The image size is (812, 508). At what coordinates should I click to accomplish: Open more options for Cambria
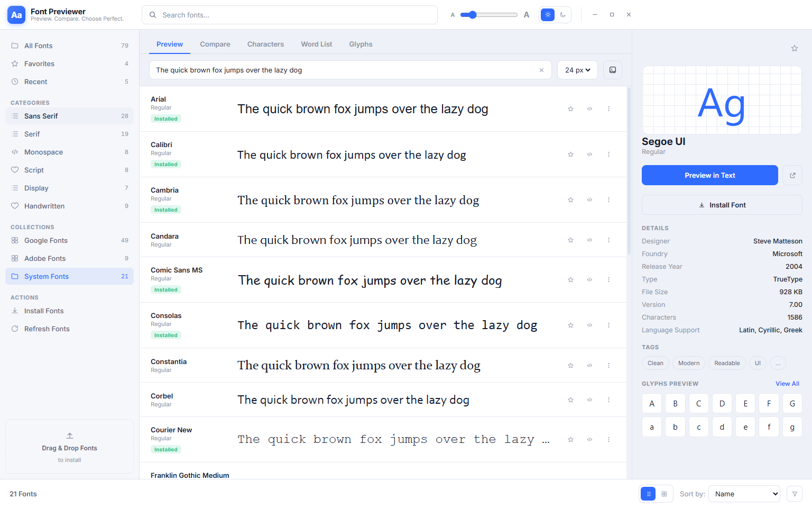[x=608, y=200]
